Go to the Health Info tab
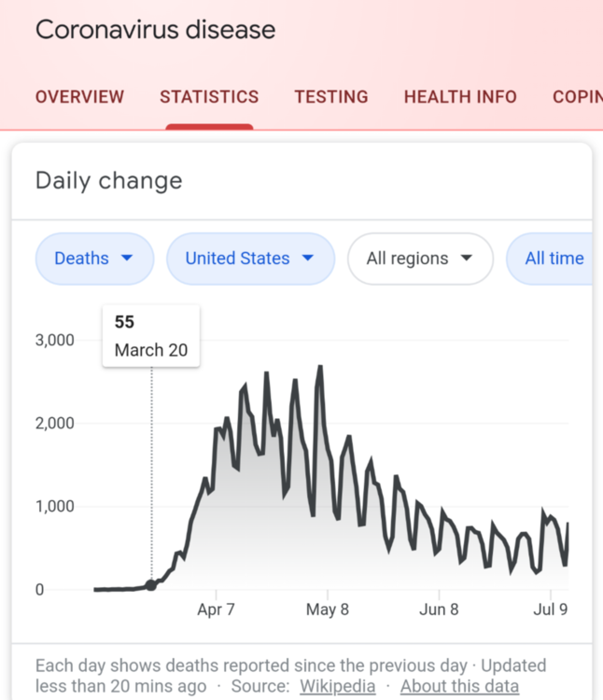The height and width of the screenshot is (700, 603). tap(460, 97)
